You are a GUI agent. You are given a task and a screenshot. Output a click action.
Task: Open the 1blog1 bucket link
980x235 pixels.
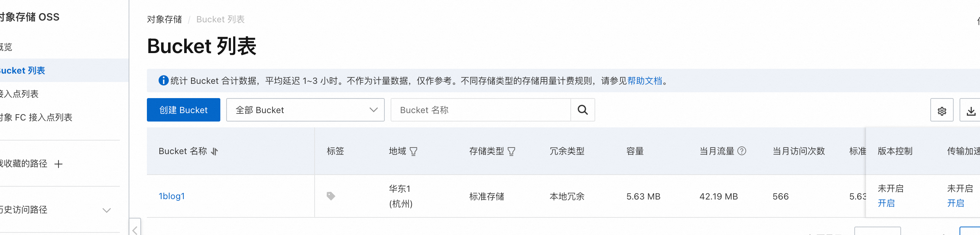(x=172, y=196)
